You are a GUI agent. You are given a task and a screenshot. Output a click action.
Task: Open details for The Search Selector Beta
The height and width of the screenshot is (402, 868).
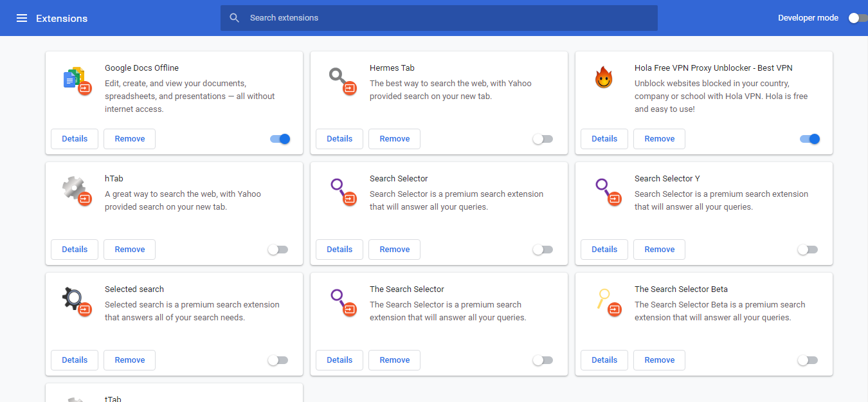[604, 360]
